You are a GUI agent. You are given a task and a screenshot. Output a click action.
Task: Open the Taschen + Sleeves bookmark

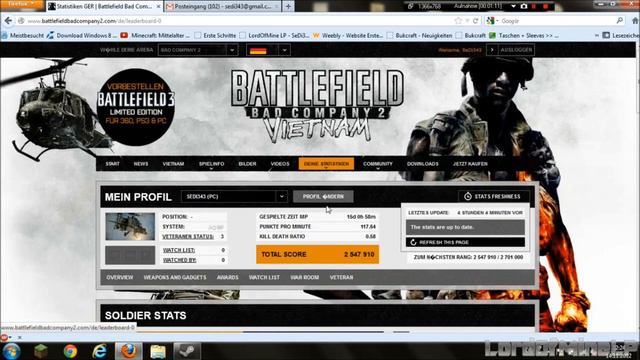coord(524,36)
